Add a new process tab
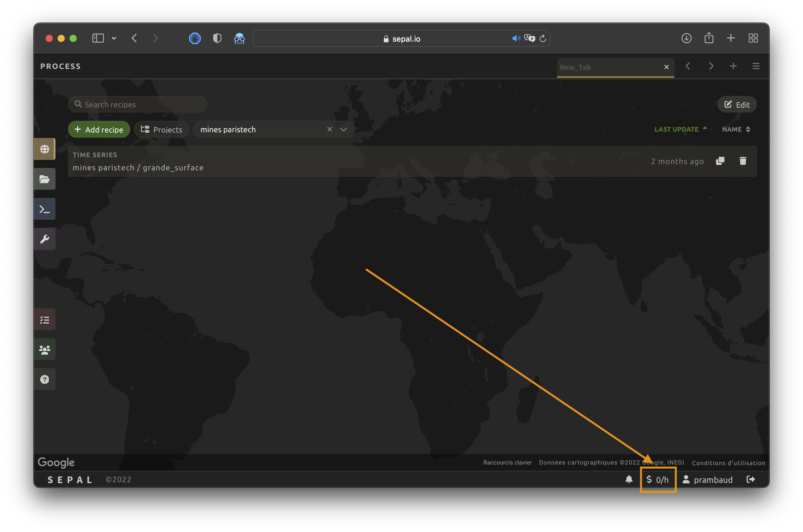Viewport: 803px width, 532px height. [x=733, y=66]
